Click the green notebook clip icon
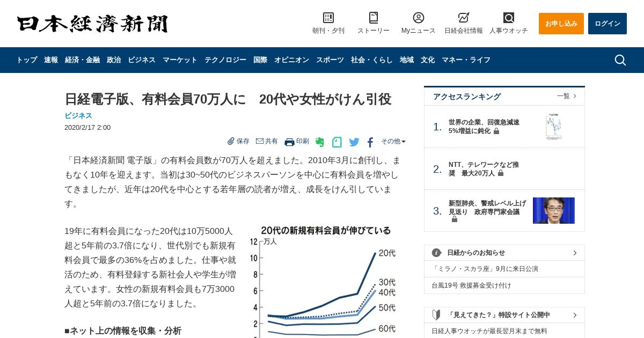This screenshot has height=338, width=644. pyautogui.click(x=337, y=142)
